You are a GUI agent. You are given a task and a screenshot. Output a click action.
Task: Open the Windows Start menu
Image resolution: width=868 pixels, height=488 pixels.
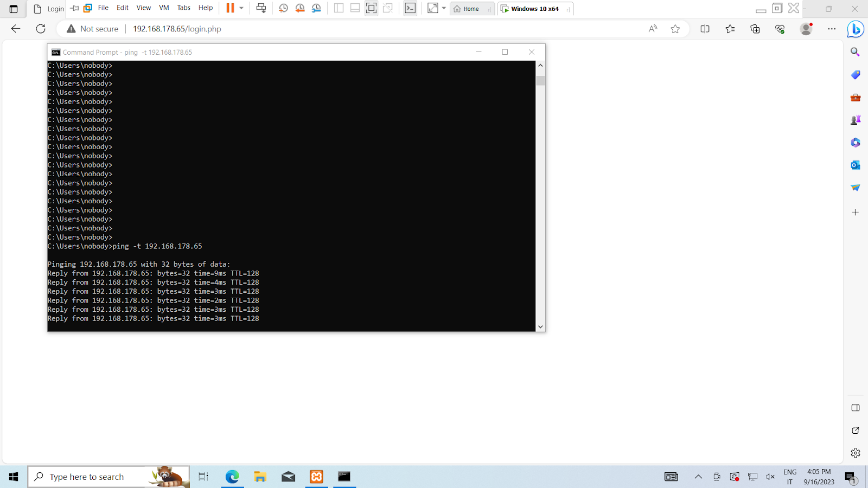tap(14, 477)
